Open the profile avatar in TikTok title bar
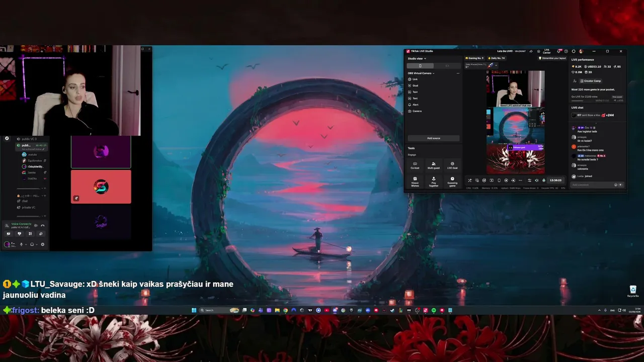This screenshot has height=362, width=644. [581, 51]
